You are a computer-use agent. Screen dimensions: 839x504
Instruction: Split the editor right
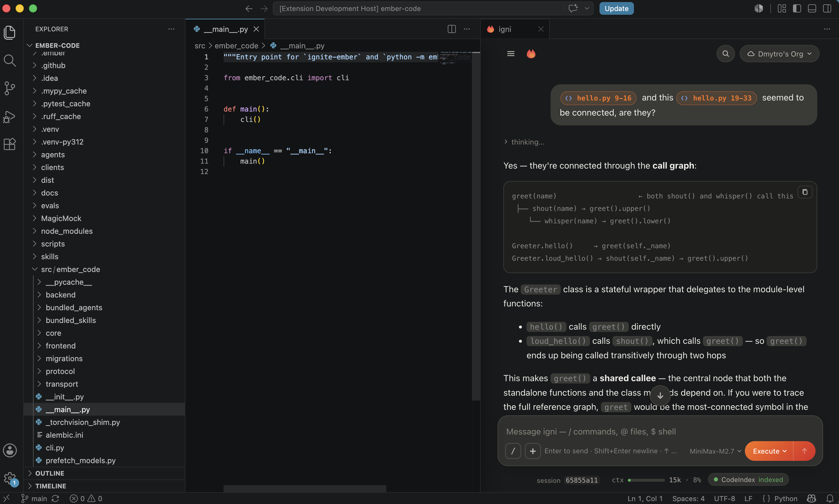pos(452,29)
